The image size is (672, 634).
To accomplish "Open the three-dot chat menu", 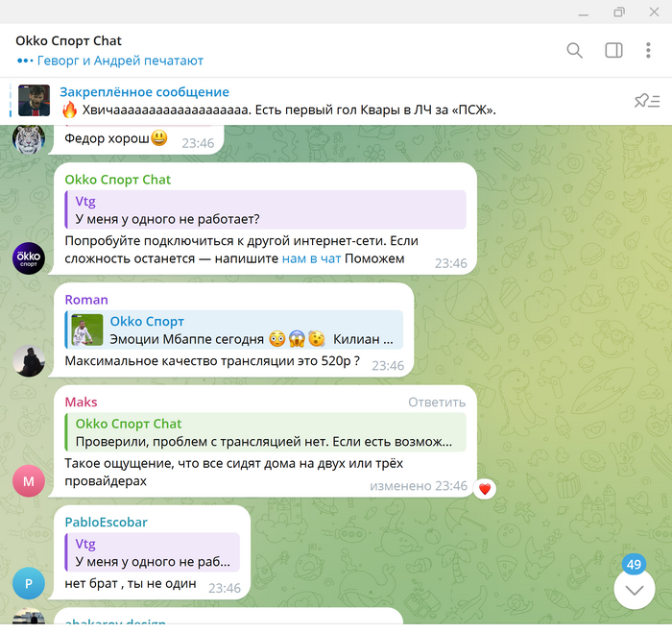I will (648, 50).
